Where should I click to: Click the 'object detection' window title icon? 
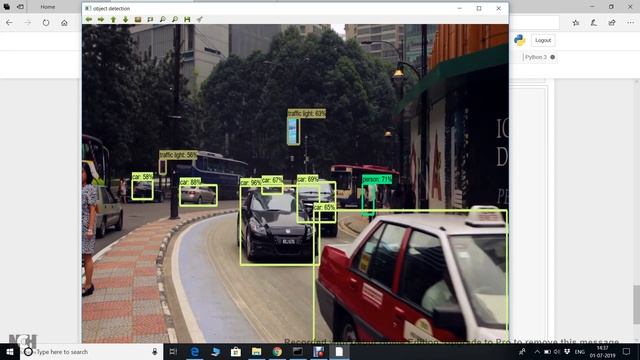pyautogui.click(x=88, y=8)
